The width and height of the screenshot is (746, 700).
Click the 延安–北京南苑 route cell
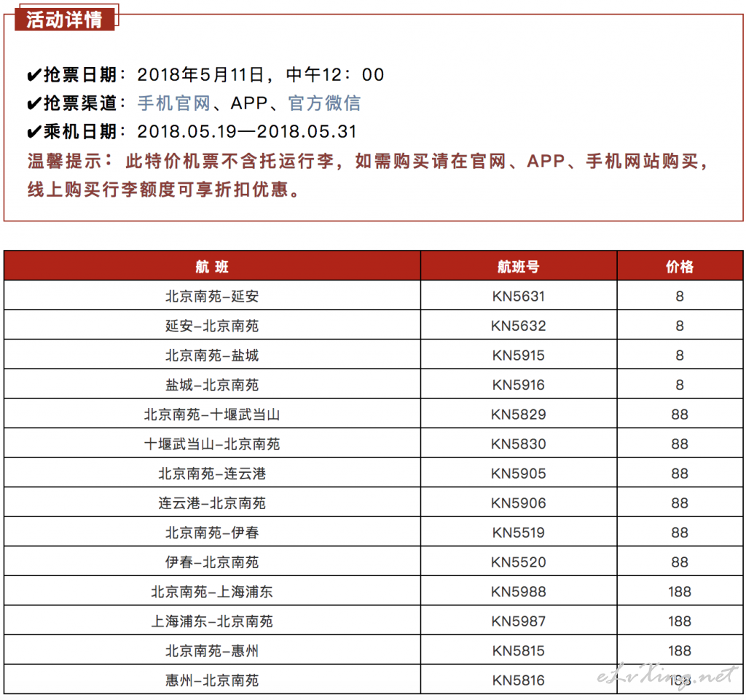coord(212,326)
